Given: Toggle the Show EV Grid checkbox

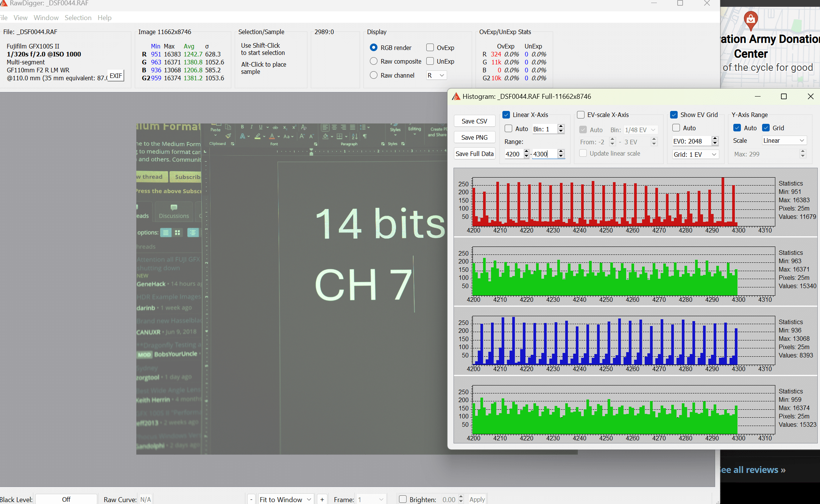Looking at the screenshot, I should click(674, 115).
